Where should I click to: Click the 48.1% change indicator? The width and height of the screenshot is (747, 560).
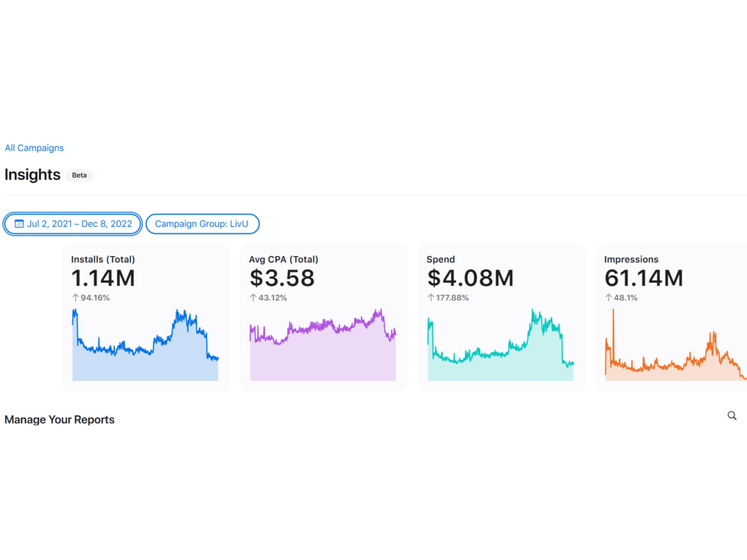click(x=622, y=298)
